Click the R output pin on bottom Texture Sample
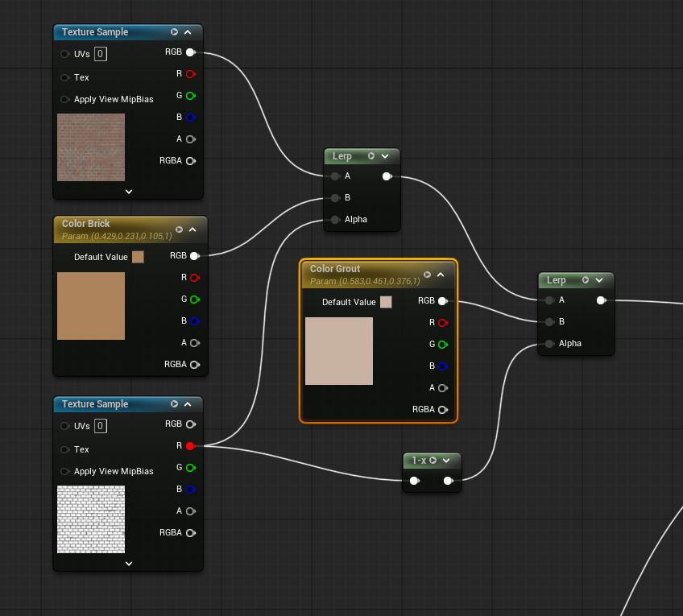The width and height of the screenshot is (683, 616). (190, 445)
